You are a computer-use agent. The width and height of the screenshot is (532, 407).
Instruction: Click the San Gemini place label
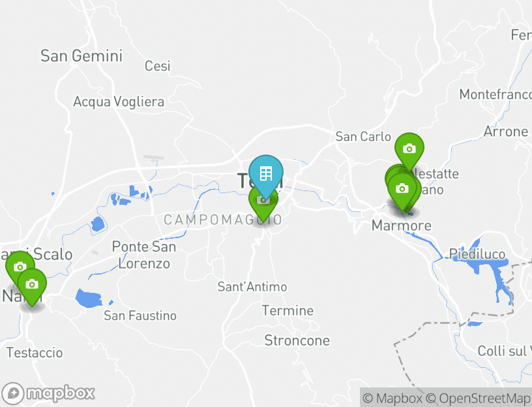tap(81, 56)
